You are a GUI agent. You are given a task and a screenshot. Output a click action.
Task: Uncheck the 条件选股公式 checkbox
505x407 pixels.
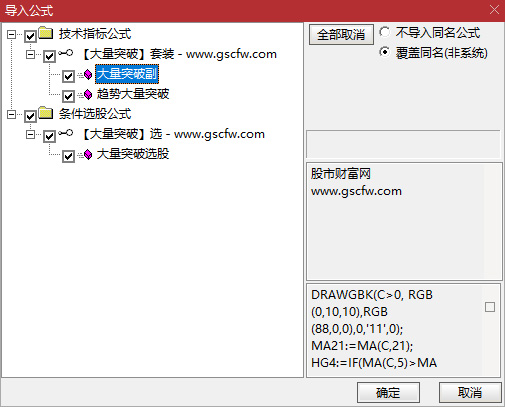[x=30, y=116]
